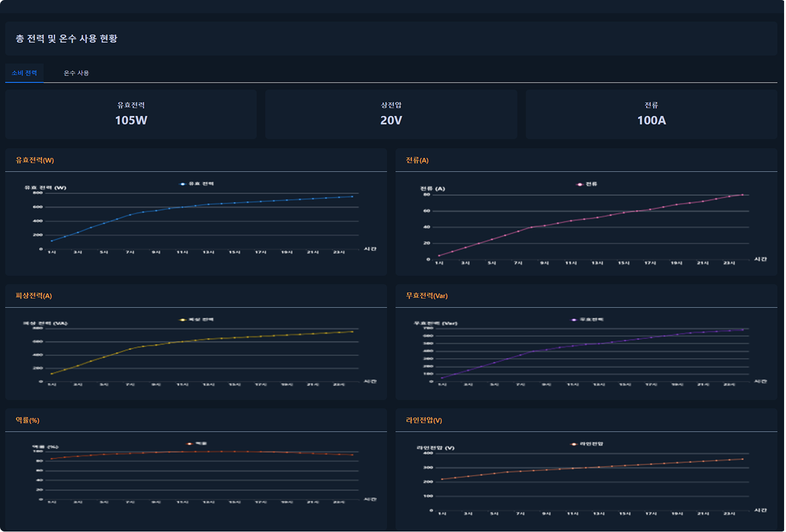Screen dimensions: 786x532
Task: Toggle 라인전압 series via orange legend marker
Action: coord(573,444)
